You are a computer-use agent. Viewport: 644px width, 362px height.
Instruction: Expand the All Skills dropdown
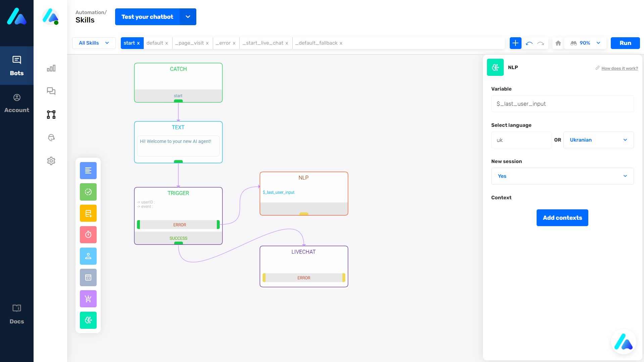click(x=94, y=43)
